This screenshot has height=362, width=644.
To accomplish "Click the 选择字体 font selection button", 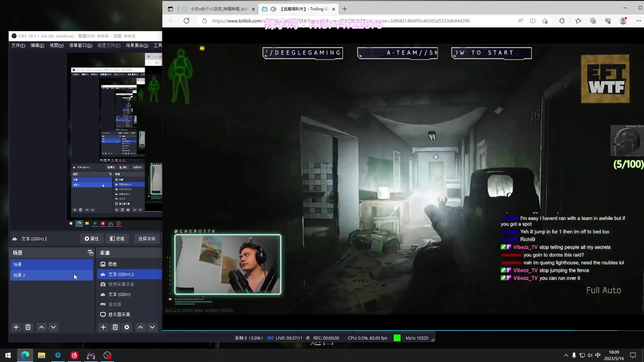I will (147, 239).
